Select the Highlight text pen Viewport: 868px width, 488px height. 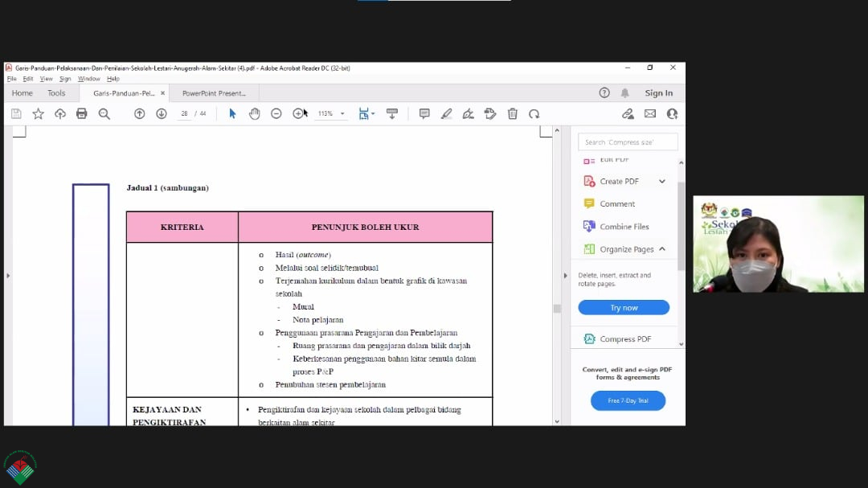(446, 113)
